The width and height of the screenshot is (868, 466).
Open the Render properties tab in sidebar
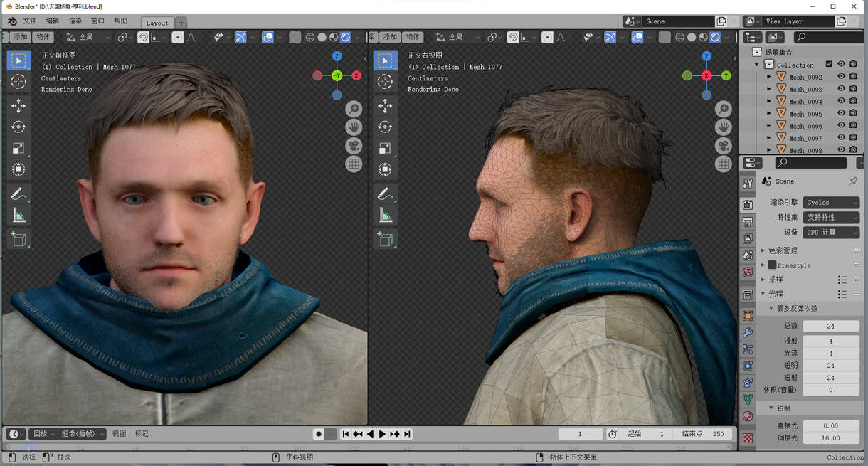(747, 204)
